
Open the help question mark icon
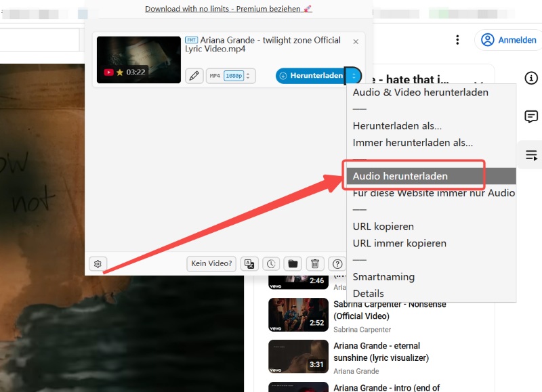(x=337, y=264)
